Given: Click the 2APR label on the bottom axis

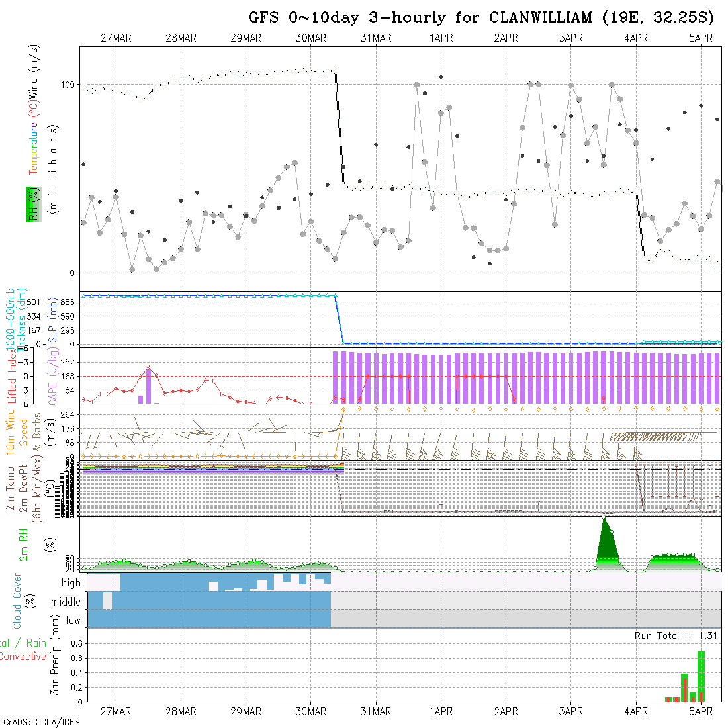Looking at the screenshot, I should (506, 711).
